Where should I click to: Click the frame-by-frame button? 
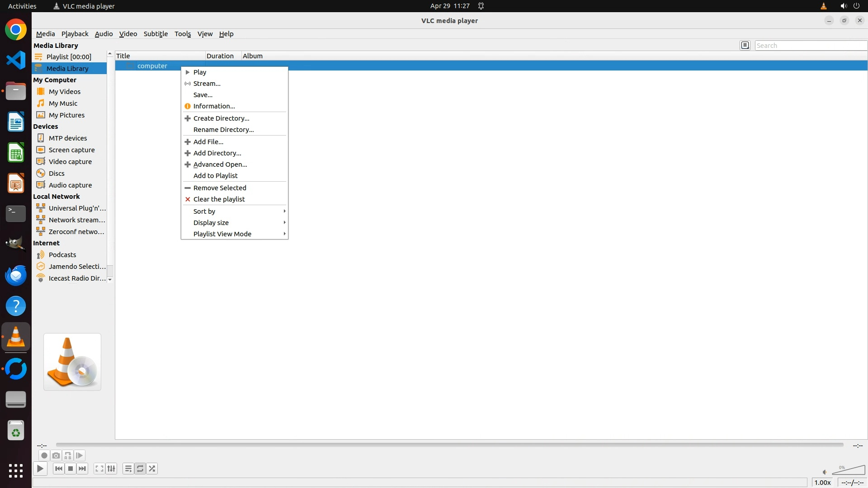point(80,455)
